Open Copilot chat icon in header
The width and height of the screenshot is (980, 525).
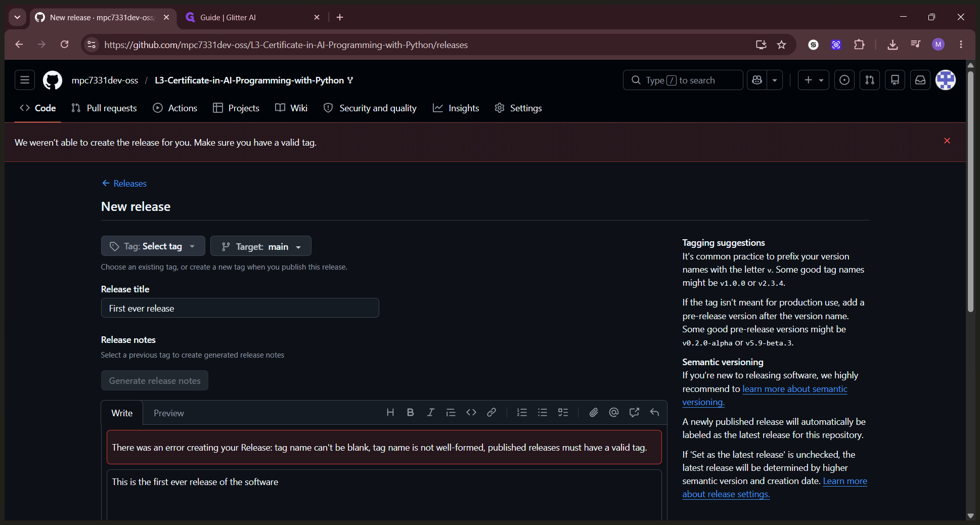(x=757, y=80)
